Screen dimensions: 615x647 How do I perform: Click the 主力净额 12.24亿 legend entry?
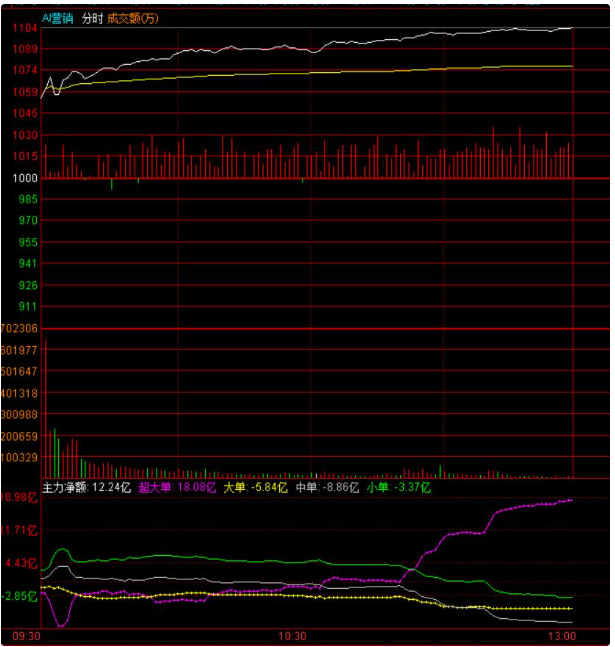(x=86, y=488)
